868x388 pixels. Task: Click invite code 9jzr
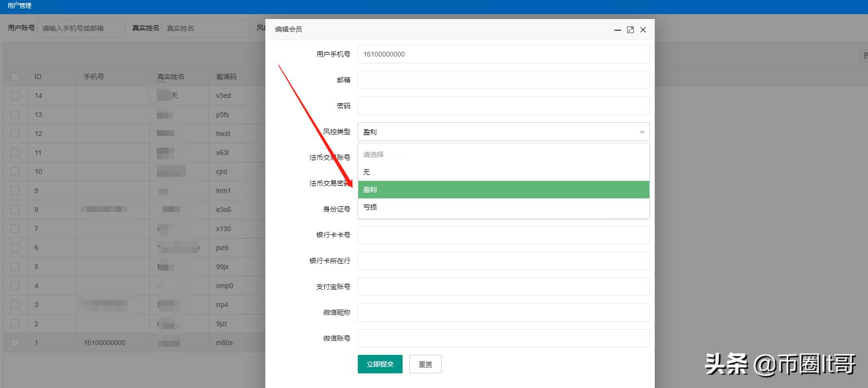coord(222,324)
